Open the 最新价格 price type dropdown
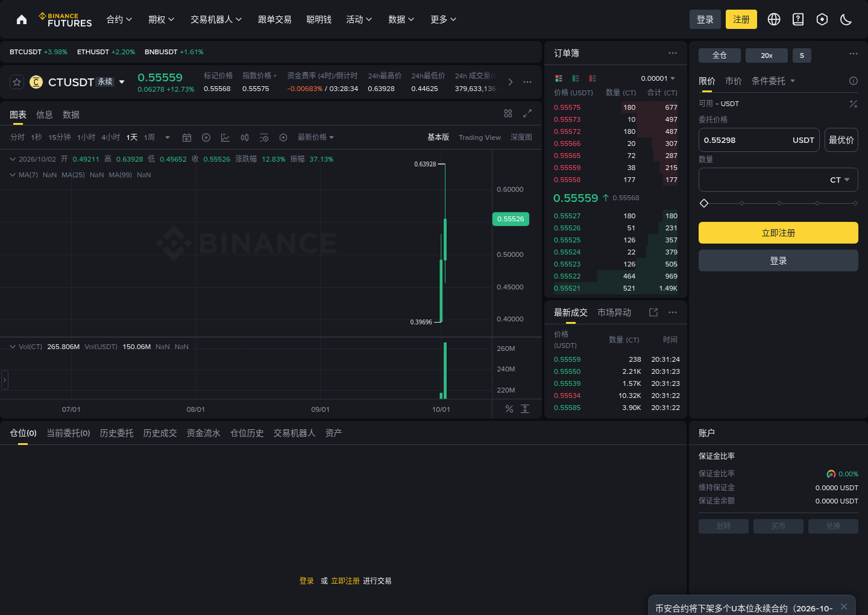 coord(316,137)
